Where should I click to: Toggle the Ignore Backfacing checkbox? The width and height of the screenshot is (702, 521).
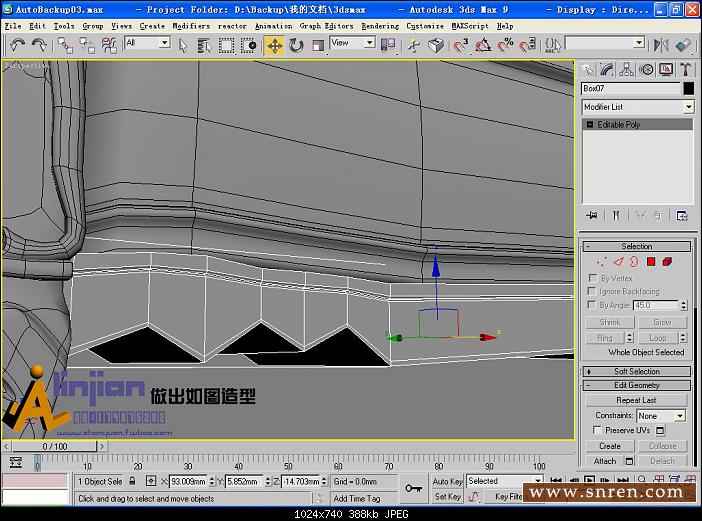click(592, 291)
